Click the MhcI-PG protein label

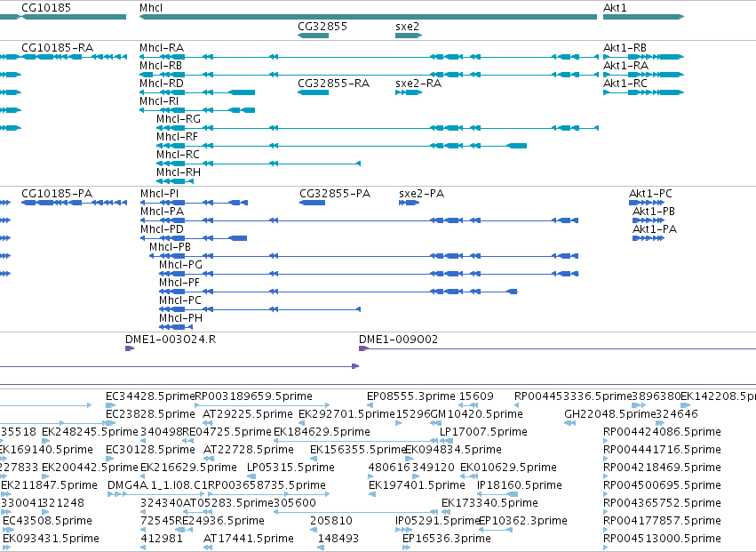(181, 265)
